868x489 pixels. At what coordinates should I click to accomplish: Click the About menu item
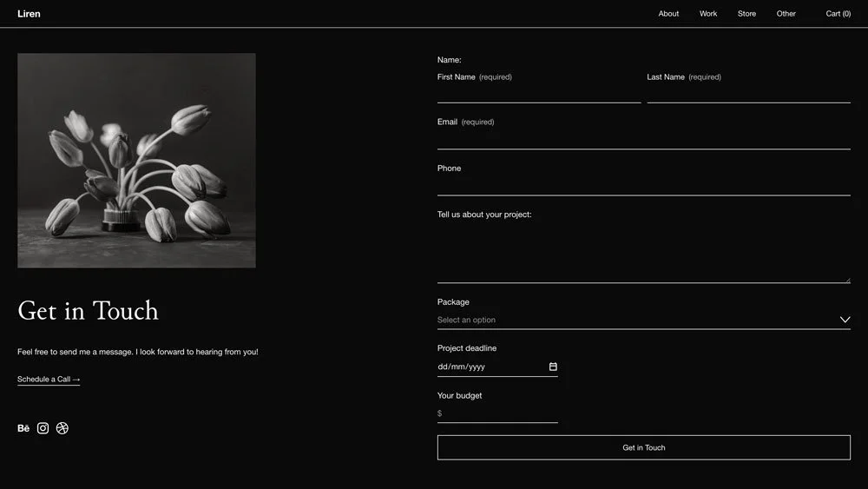click(x=668, y=13)
